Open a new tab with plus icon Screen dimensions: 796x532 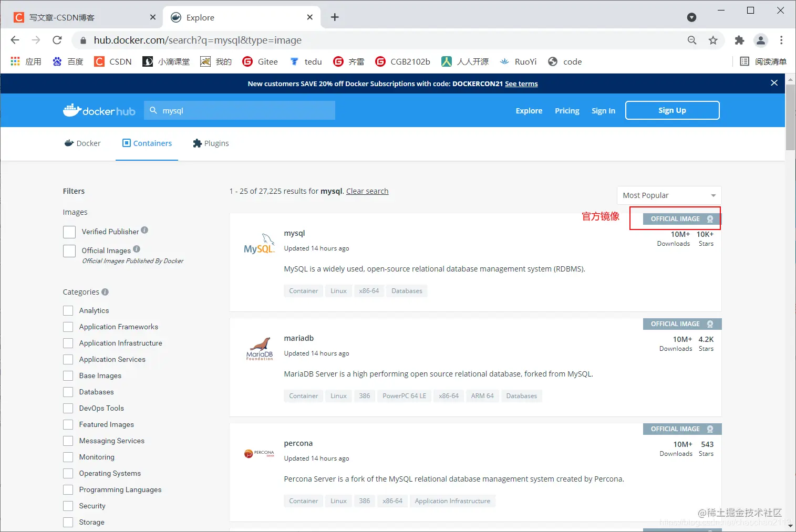pos(335,17)
